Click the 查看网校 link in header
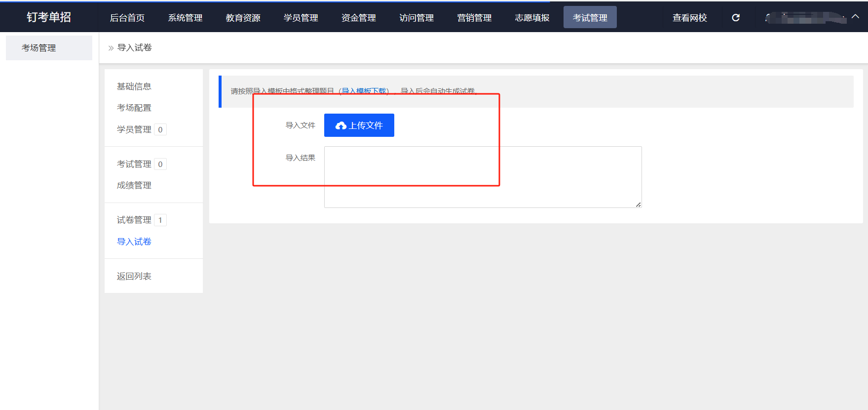Screen dimensions: 868x410 point(689,18)
